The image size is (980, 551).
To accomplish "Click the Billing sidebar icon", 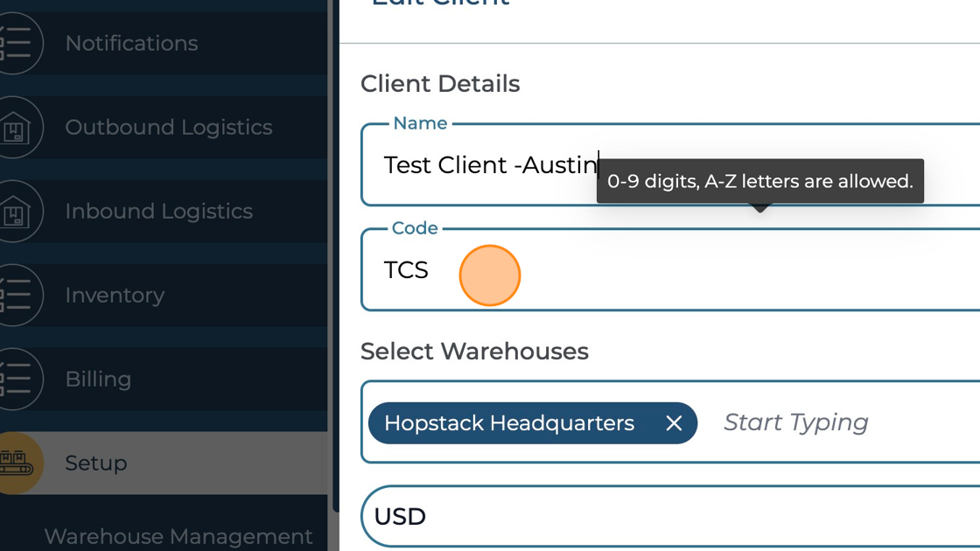I will 16,380.
